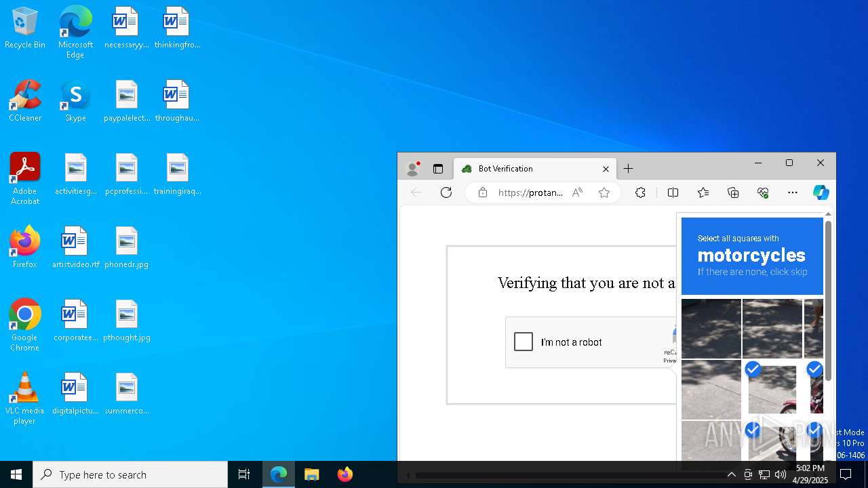868x488 pixels.
Task: Select the corporatee Word document icon
Action: [x=75, y=321]
